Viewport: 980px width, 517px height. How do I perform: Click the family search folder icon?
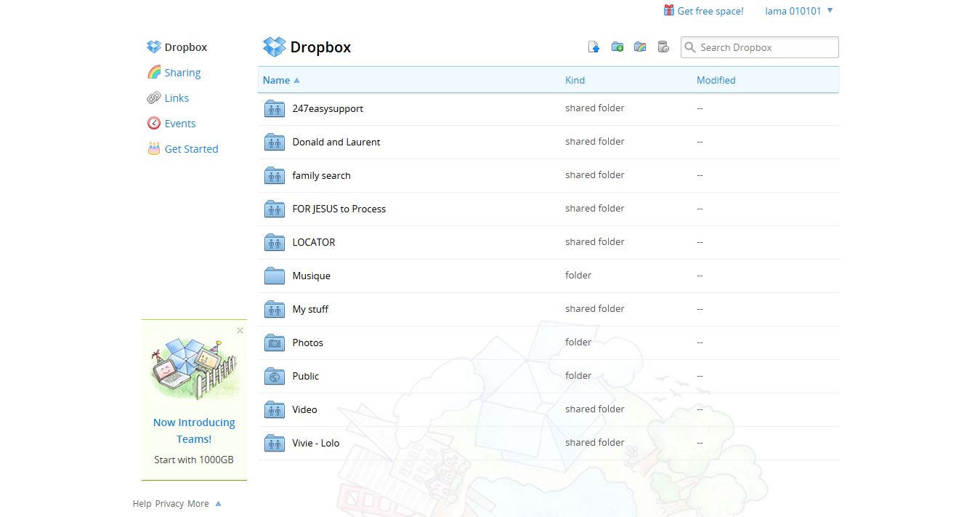click(x=275, y=175)
